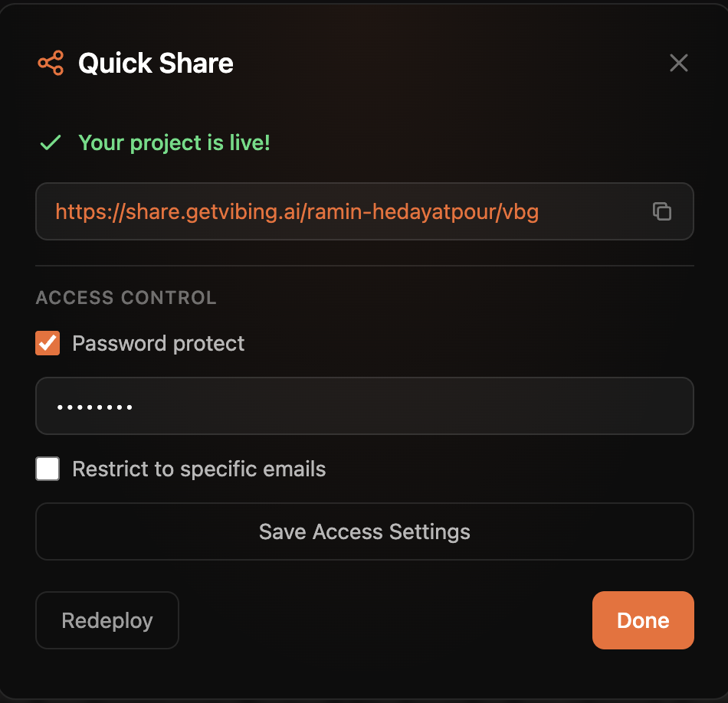This screenshot has height=703, width=728.
Task: Click the "Your project is live!" message
Action: (x=174, y=142)
